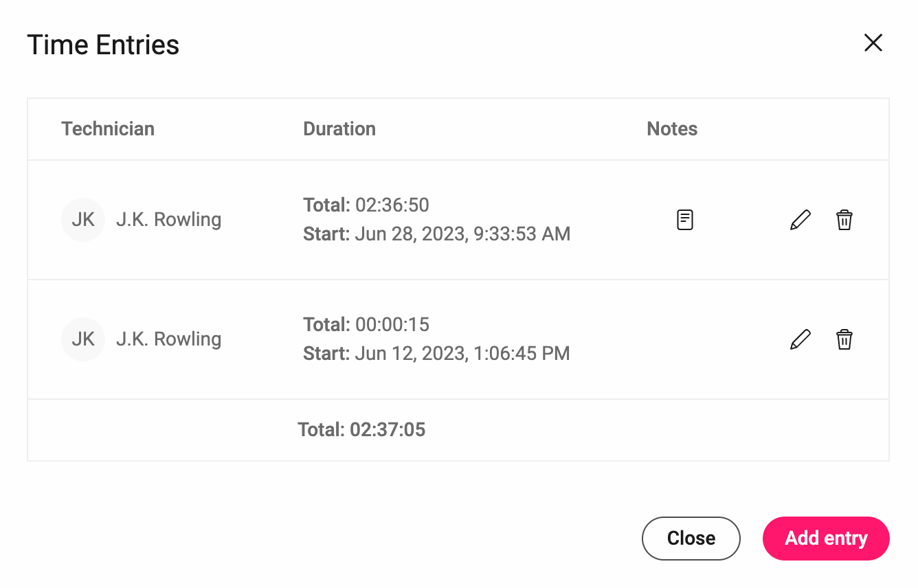The height and width of the screenshot is (588, 918).
Task: Click the grand Total 02:37:05 row
Action: coord(458,430)
